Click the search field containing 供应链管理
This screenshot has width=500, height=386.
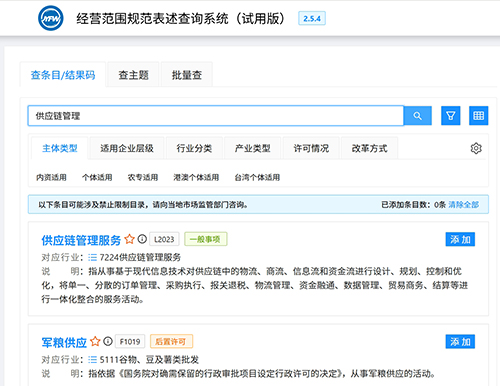coord(216,116)
